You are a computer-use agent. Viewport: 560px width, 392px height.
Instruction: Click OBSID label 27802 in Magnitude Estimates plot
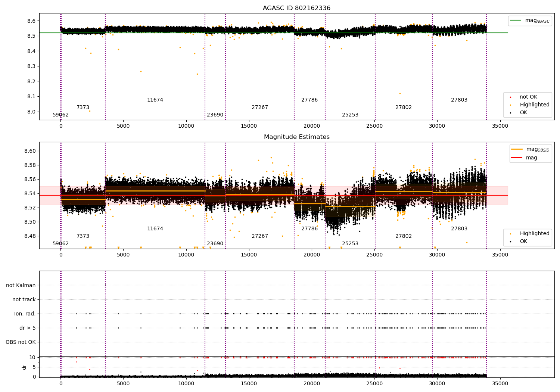[404, 236]
